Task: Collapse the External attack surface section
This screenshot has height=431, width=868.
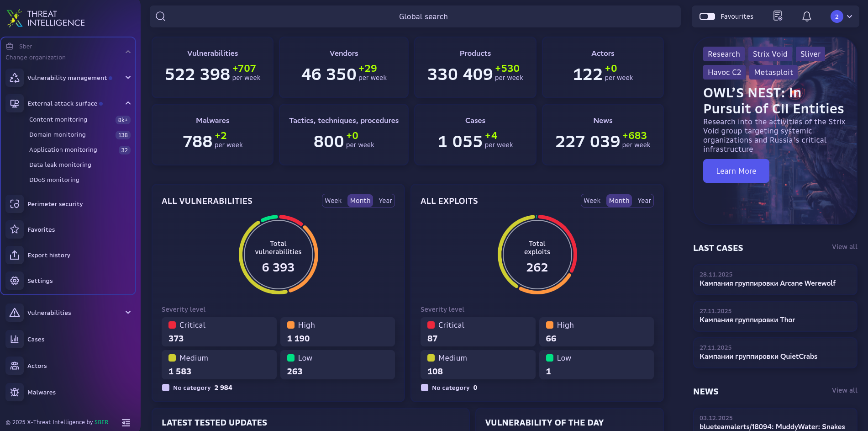Action: pyautogui.click(x=128, y=103)
